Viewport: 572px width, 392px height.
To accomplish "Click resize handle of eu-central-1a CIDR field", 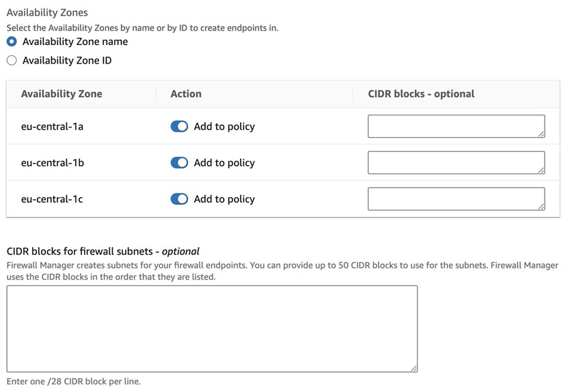I will pos(541,134).
